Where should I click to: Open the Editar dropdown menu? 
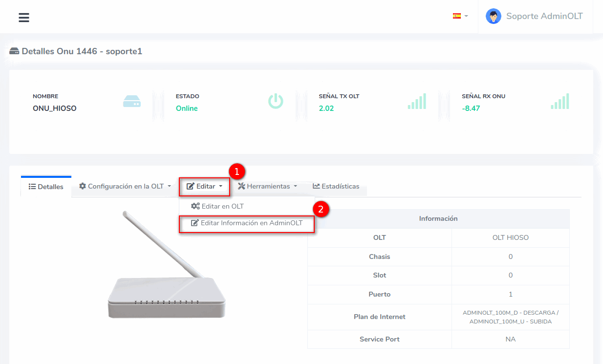point(205,186)
